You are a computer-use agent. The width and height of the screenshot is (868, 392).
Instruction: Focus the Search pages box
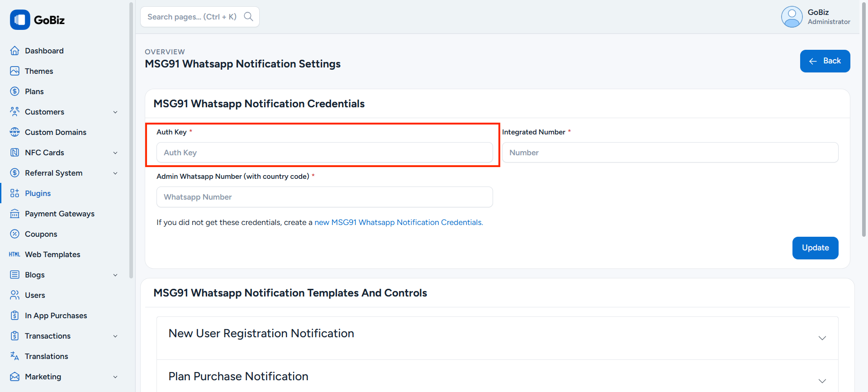click(x=199, y=17)
